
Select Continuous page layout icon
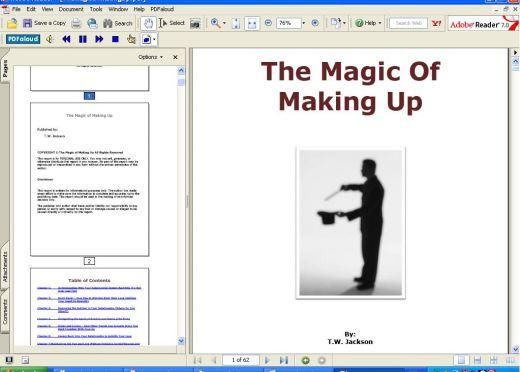[x=477, y=360]
